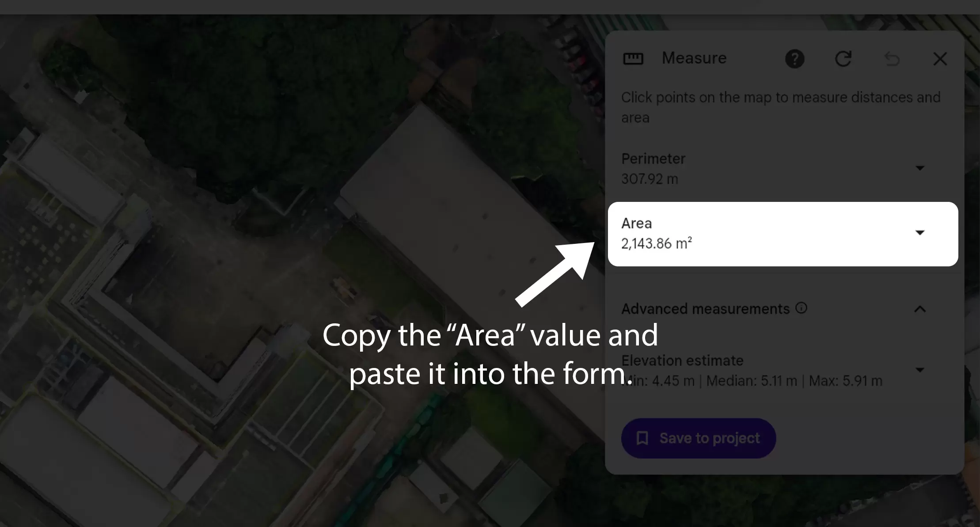This screenshot has height=527, width=980.
Task: Reset the measurement with the refresh icon
Action: point(843,59)
